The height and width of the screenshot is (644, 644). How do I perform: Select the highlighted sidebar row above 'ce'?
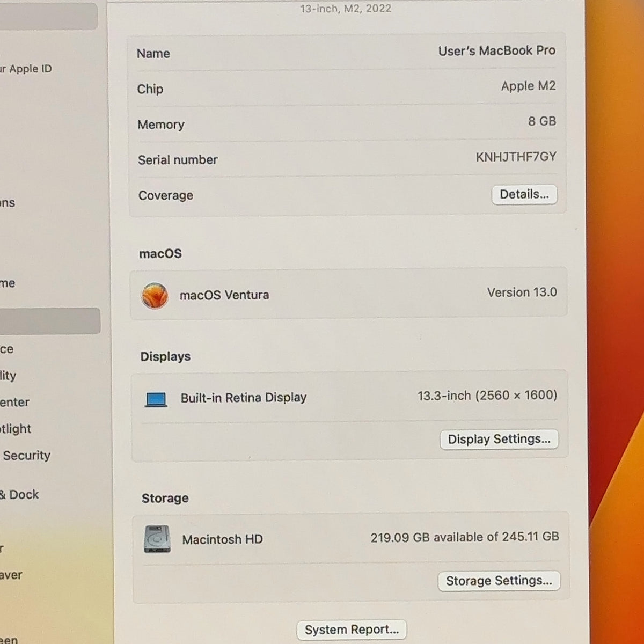50,321
